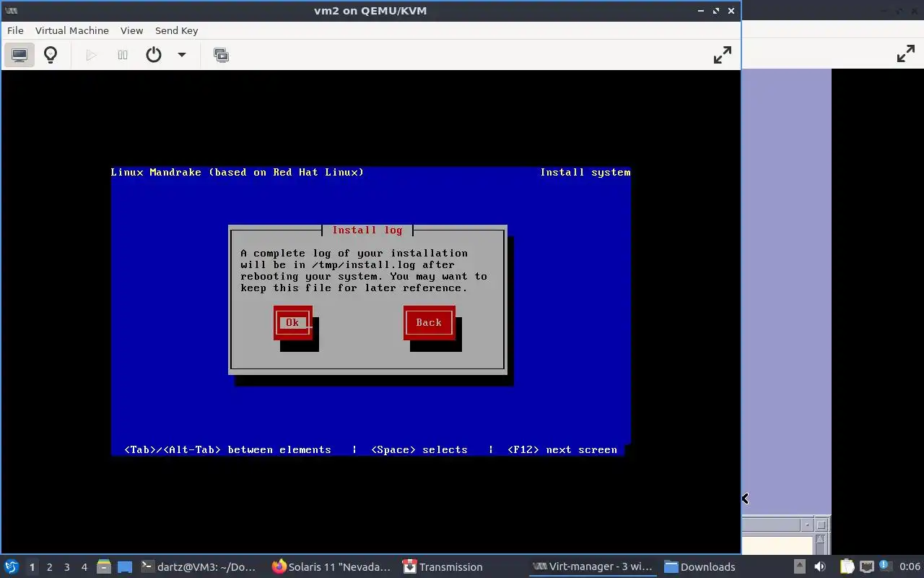Click fullscreen icon in background VM window
This screenshot has width=924, height=578.
[905, 54]
